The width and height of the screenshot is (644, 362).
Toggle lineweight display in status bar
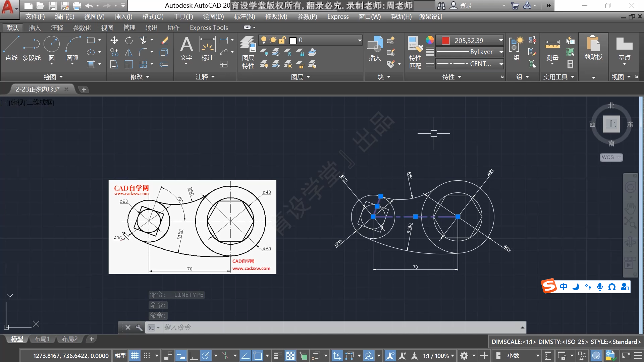[x=277, y=356]
